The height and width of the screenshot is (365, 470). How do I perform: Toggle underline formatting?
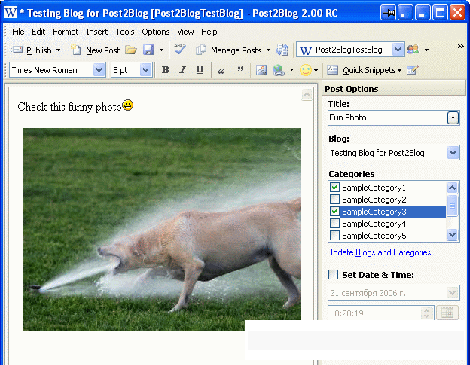pyautogui.click(x=200, y=70)
